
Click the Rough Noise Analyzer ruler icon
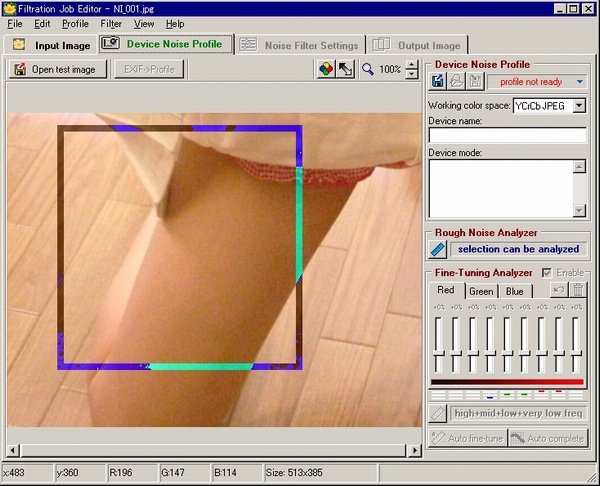point(437,249)
